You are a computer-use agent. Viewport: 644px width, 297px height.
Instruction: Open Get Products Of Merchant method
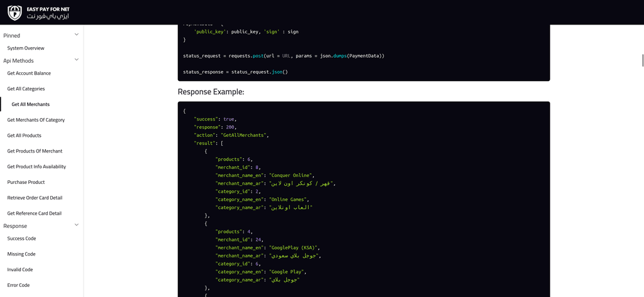(35, 151)
